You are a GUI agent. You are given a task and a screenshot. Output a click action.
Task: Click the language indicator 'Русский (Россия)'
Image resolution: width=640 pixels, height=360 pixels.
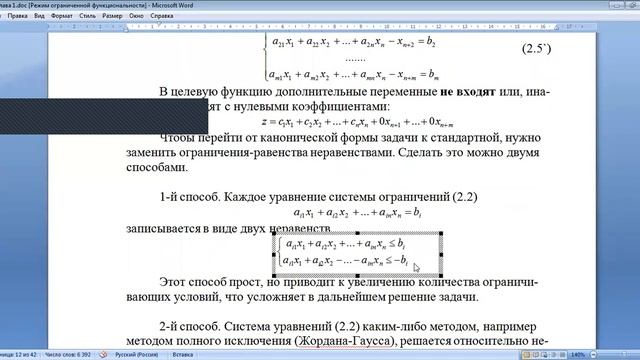point(136,355)
